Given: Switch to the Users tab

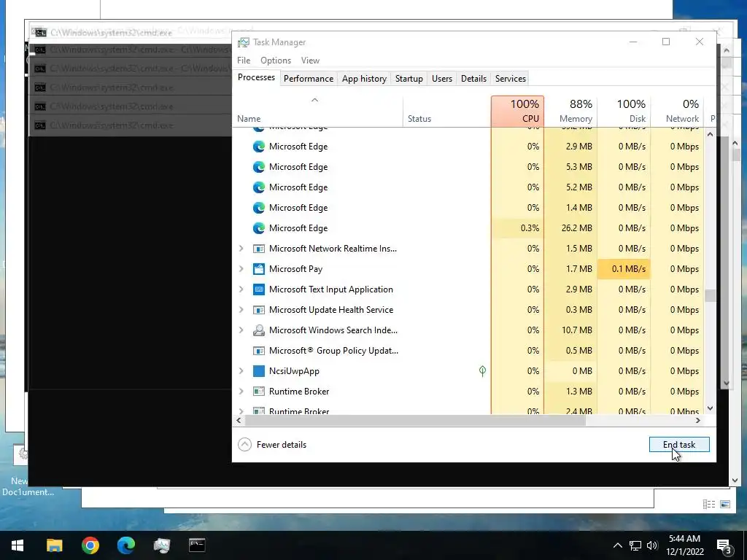Looking at the screenshot, I should [441, 79].
